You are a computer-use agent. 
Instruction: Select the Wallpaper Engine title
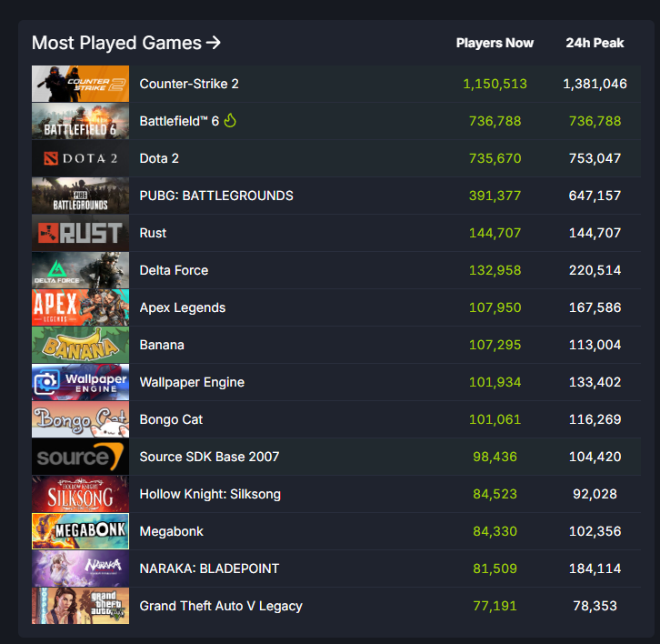tap(192, 382)
